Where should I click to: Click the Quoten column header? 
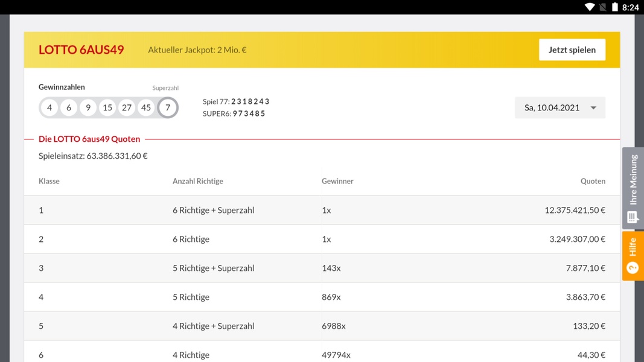coord(593,181)
